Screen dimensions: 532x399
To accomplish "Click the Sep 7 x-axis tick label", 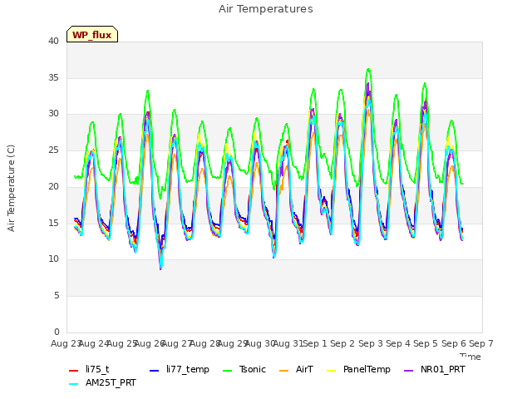I will 481,343.
